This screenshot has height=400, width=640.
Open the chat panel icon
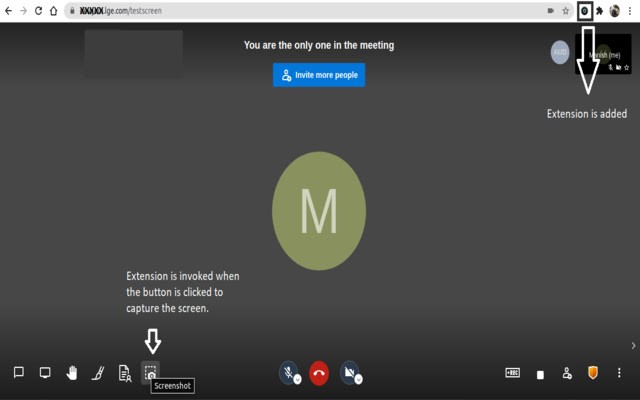click(x=19, y=373)
